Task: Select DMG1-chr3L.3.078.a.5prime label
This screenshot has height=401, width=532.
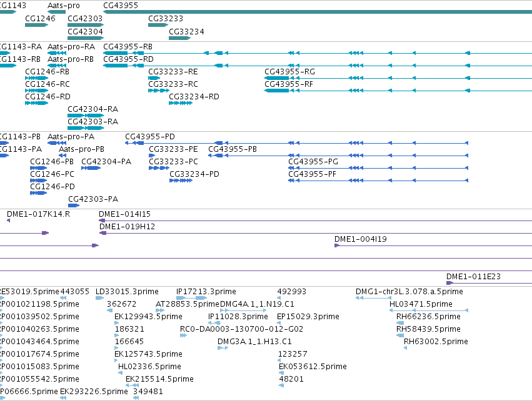Action: (409, 292)
